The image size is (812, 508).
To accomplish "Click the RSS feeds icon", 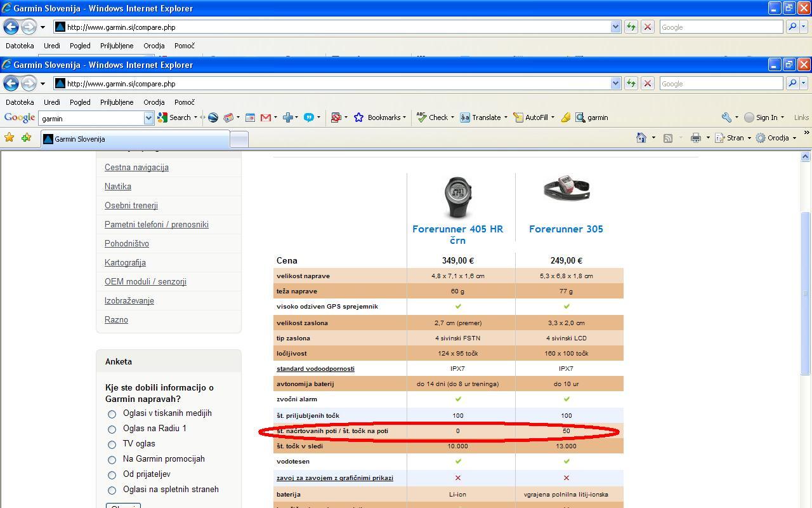I will coord(668,138).
